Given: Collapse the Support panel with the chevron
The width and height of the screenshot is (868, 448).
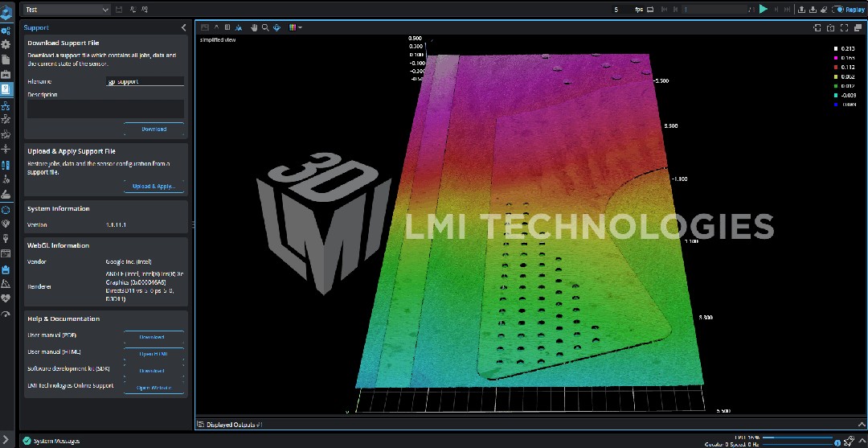Looking at the screenshot, I should [x=184, y=27].
